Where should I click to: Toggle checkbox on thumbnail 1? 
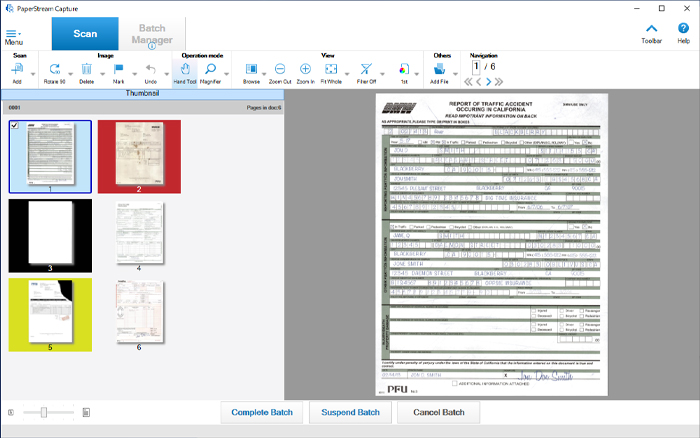(15, 125)
